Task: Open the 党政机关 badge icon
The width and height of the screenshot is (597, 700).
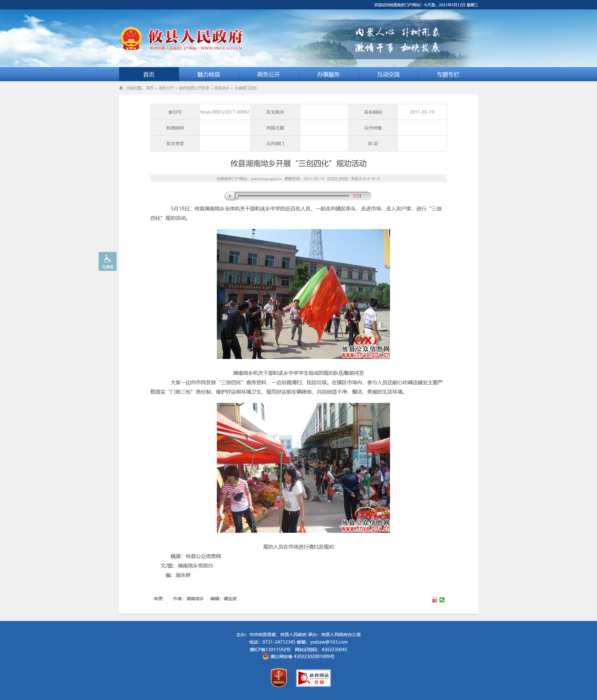Action: pyautogui.click(x=278, y=678)
